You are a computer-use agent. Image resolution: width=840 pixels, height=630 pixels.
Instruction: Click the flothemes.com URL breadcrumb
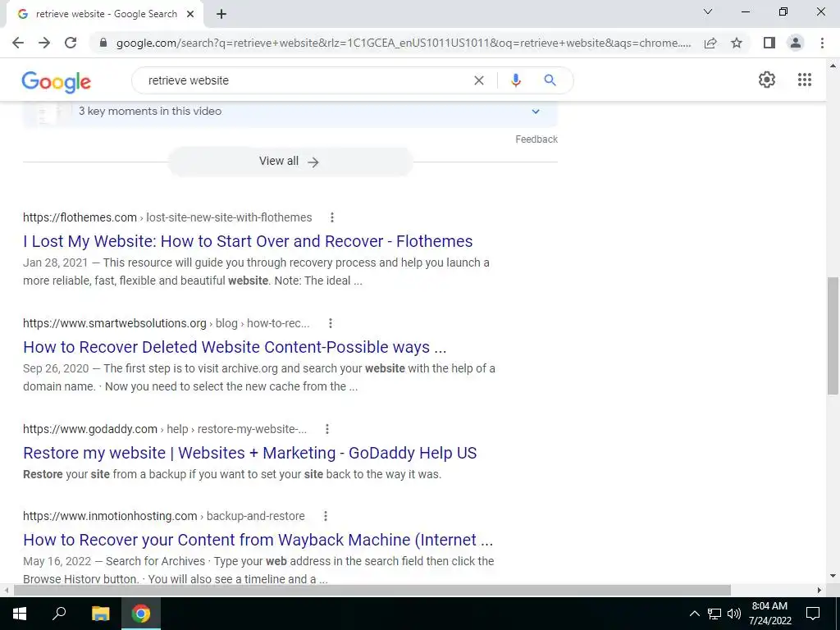pyautogui.click(x=167, y=217)
